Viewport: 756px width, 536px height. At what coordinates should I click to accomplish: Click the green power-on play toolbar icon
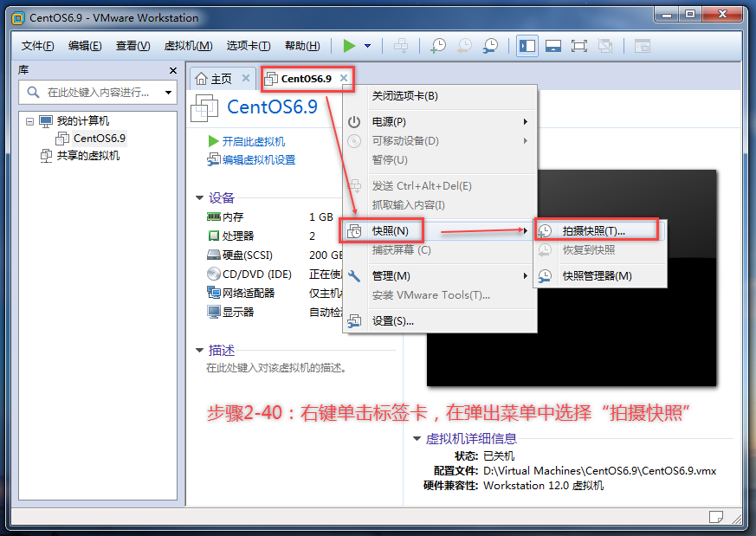pyautogui.click(x=349, y=46)
